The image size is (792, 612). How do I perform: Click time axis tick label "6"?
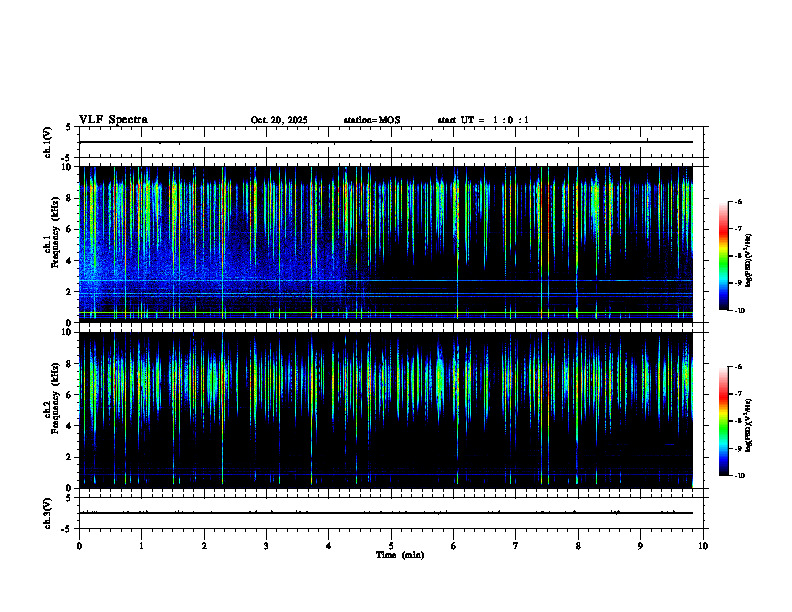tap(454, 546)
